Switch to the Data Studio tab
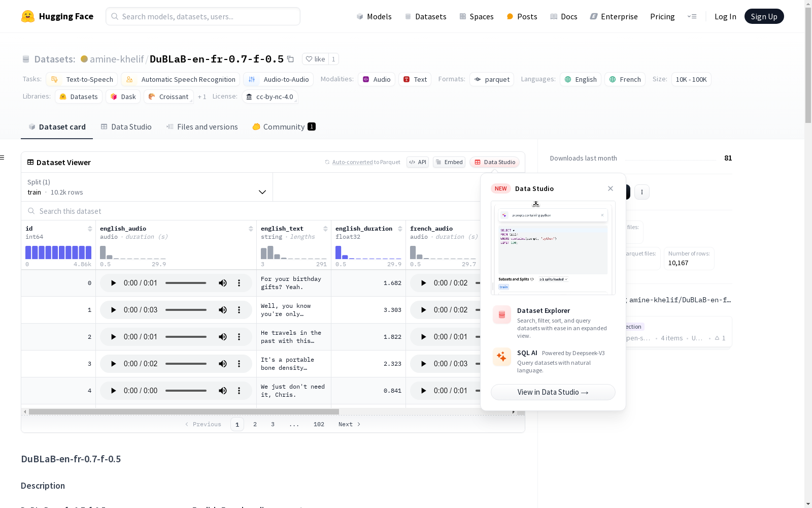 click(x=126, y=127)
